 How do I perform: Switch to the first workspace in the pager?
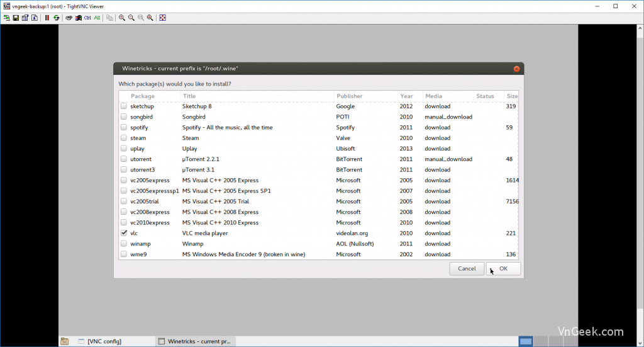tap(526, 341)
